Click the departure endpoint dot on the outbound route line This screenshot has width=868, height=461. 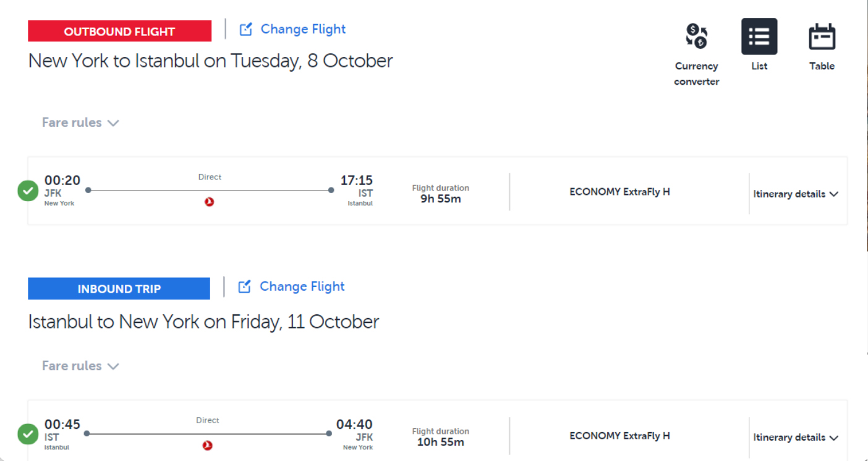pos(88,190)
